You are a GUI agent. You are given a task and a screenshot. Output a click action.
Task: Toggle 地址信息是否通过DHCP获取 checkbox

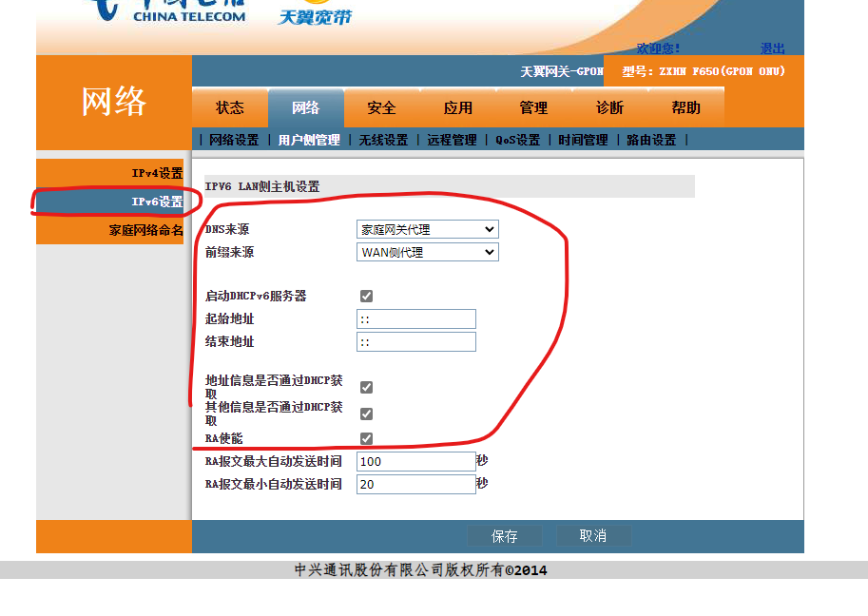pyautogui.click(x=365, y=387)
